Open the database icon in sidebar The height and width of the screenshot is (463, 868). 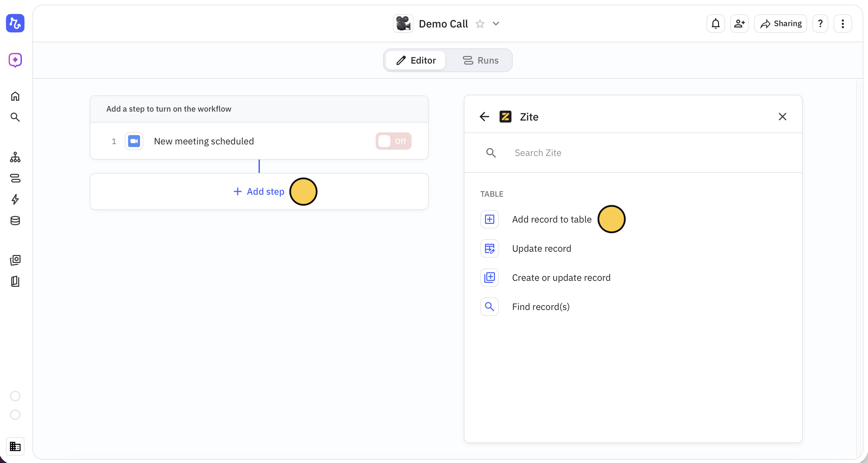click(x=15, y=221)
